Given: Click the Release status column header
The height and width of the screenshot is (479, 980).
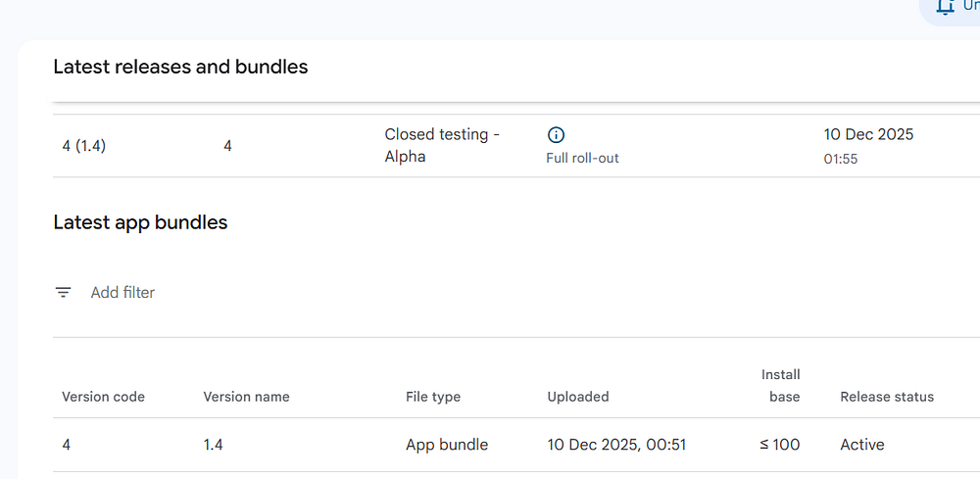Looking at the screenshot, I should (887, 397).
